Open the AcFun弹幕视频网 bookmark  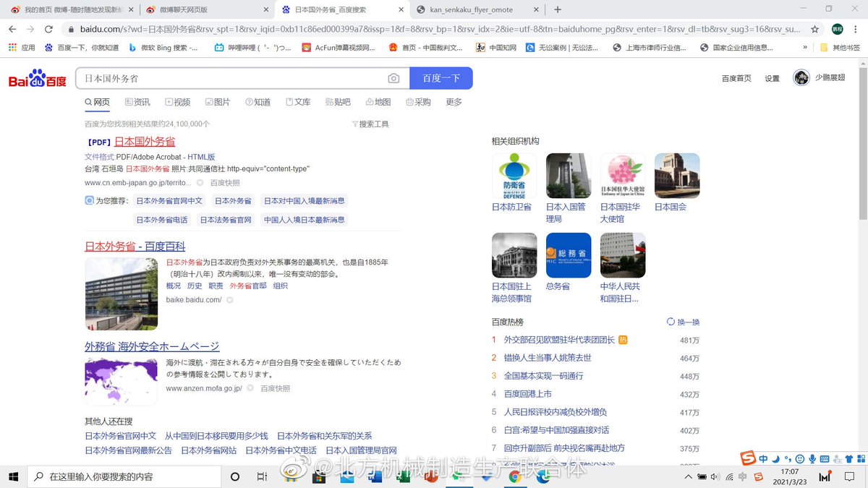(x=339, y=48)
